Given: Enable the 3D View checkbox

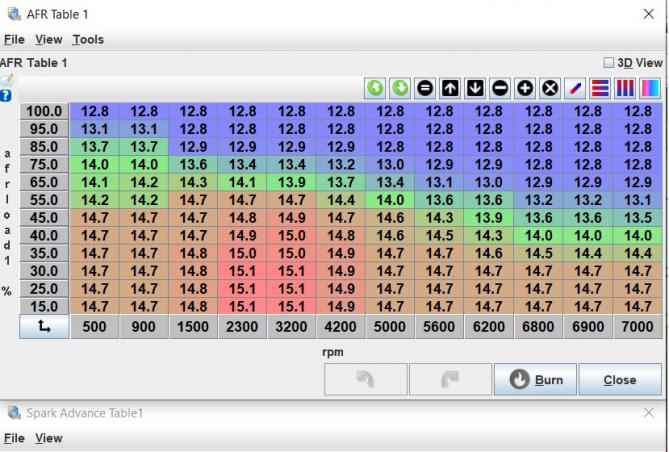Looking at the screenshot, I should click(x=609, y=62).
